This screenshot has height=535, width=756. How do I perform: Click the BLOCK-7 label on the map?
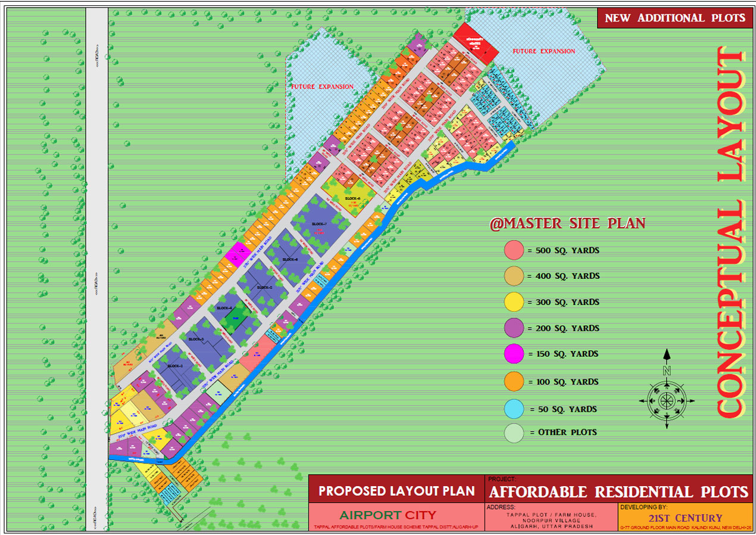point(320,223)
